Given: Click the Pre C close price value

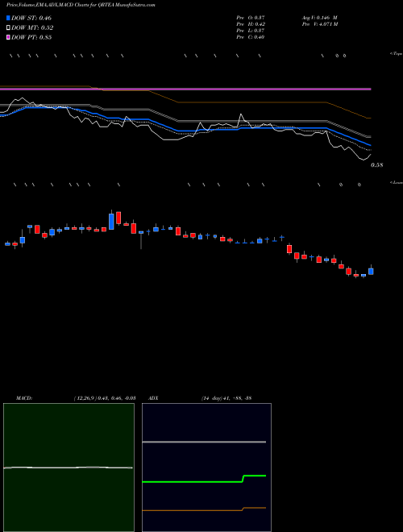Looking at the screenshot, I should coord(260,37).
